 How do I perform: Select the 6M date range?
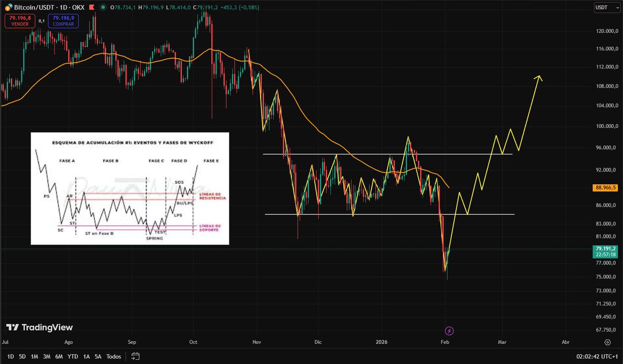coord(59,357)
